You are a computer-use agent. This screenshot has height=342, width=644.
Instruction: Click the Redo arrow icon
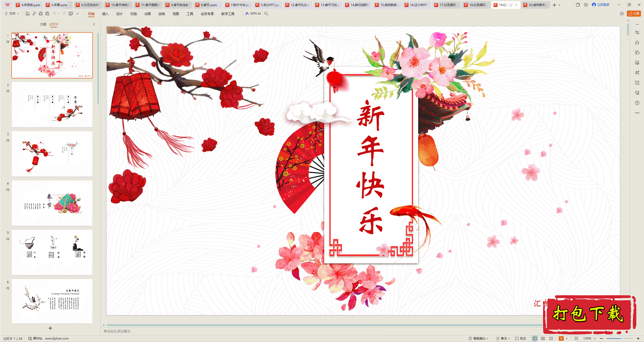[64, 14]
